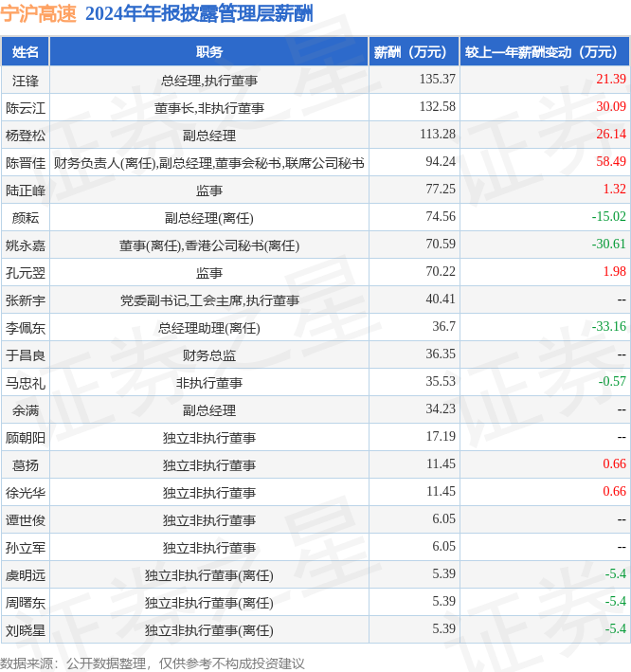Click the 职务 column header
631x672 pixels.
point(209,52)
